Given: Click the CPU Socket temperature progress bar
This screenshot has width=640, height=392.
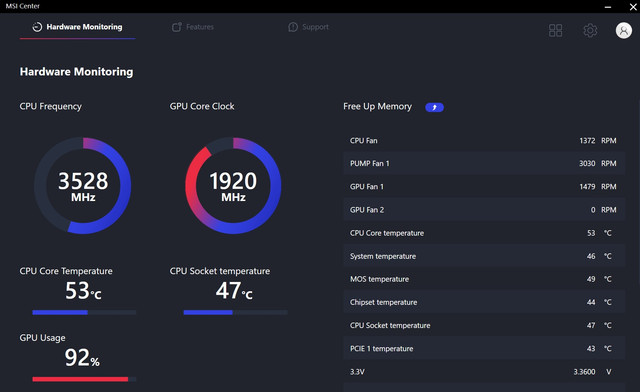Looking at the screenshot, I should pos(236,312).
